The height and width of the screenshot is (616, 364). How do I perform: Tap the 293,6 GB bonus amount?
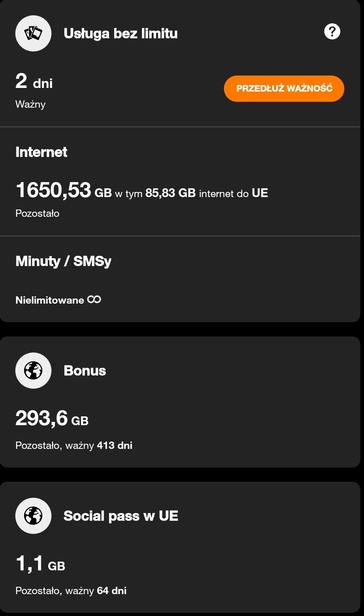pyautogui.click(x=52, y=419)
